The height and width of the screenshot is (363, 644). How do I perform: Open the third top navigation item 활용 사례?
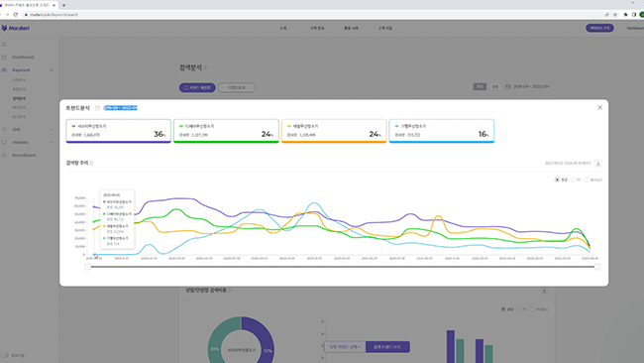[x=351, y=29]
